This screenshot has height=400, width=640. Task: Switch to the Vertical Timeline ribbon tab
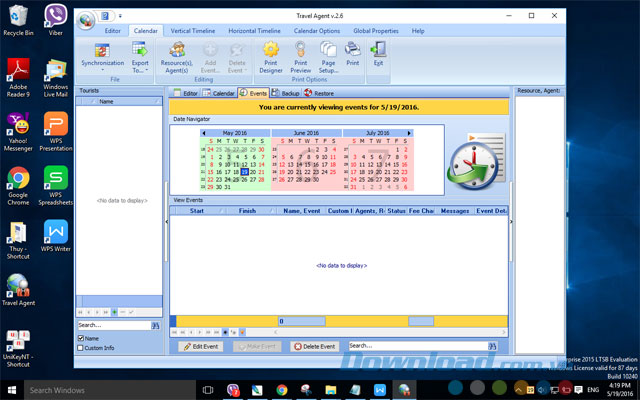click(193, 31)
